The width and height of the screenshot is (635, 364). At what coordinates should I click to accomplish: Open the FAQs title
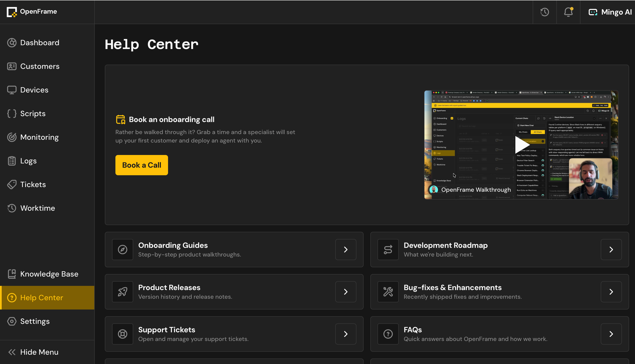(x=413, y=330)
